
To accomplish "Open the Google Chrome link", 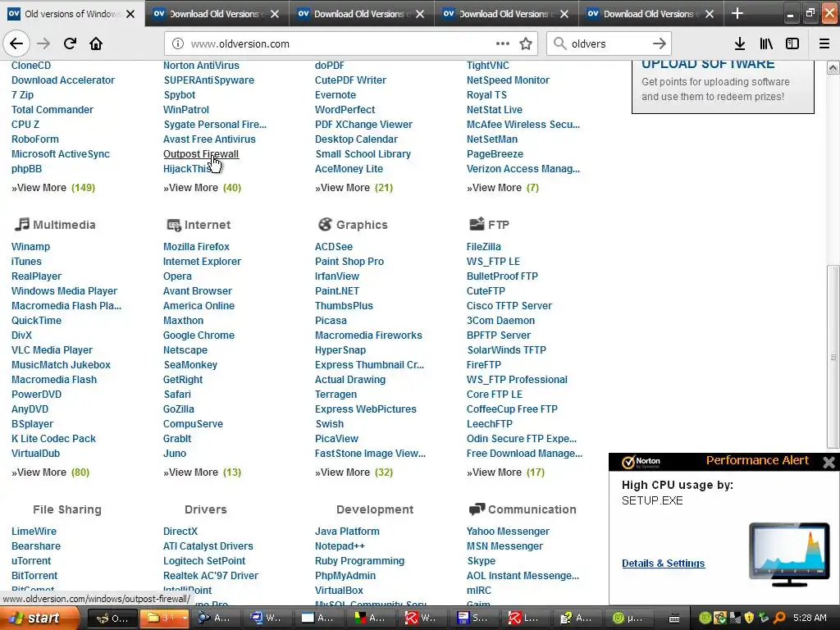I will click(x=199, y=335).
